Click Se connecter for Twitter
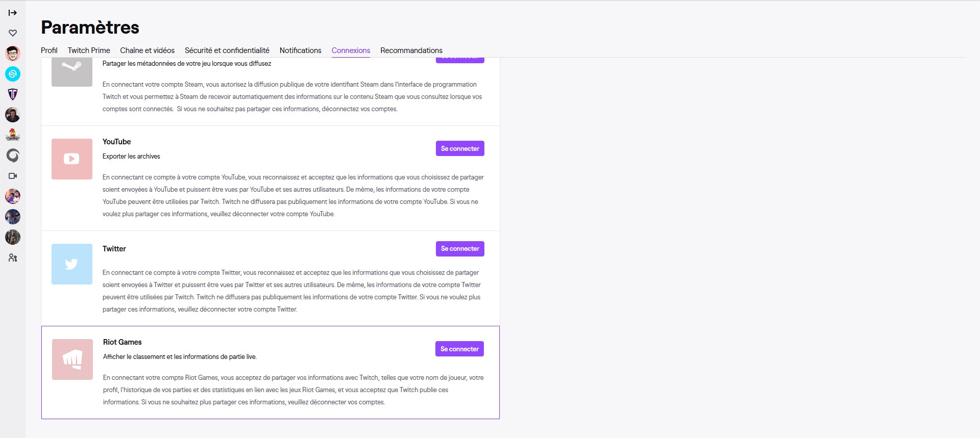The height and width of the screenshot is (438, 980). click(x=460, y=249)
